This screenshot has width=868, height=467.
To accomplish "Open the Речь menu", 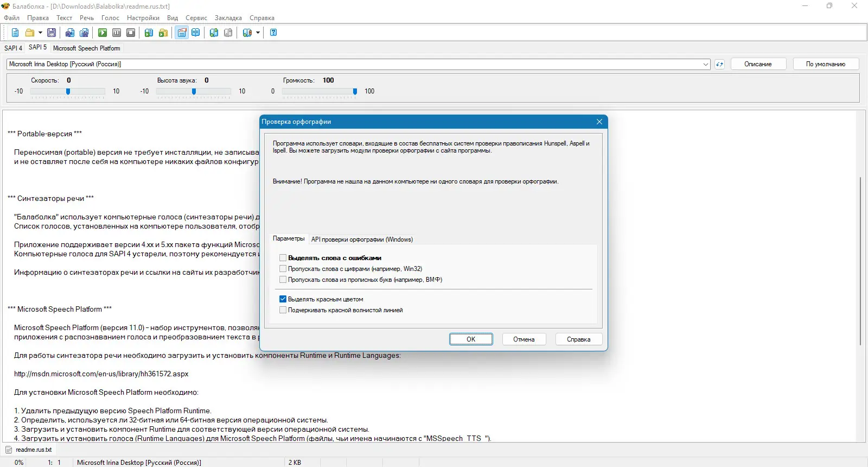I will 87,18.
